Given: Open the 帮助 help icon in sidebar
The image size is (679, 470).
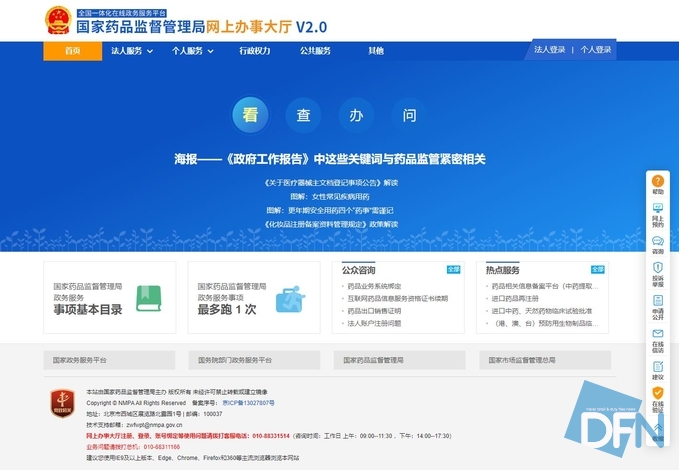Looking at the screenshot, I should pyautogui.click(x=658, y=181).
